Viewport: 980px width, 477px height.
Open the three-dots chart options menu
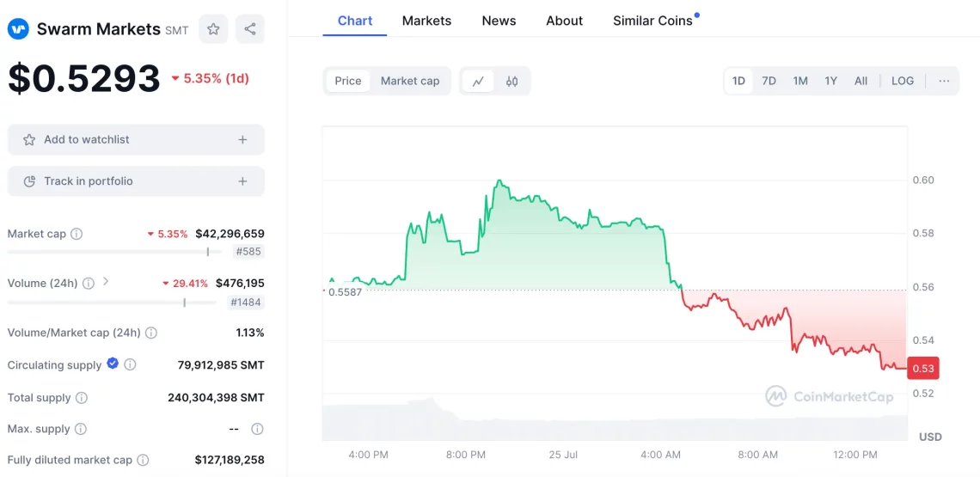pos(945,82)
